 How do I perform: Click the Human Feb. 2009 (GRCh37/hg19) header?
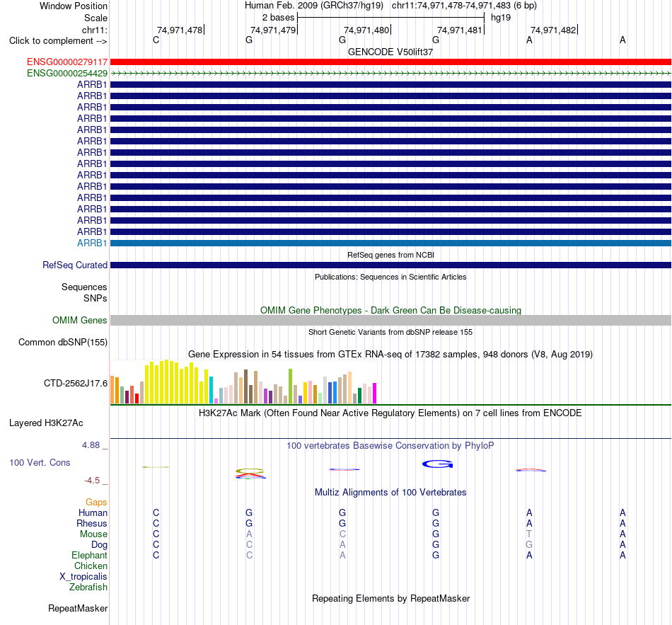coord(313,6)
